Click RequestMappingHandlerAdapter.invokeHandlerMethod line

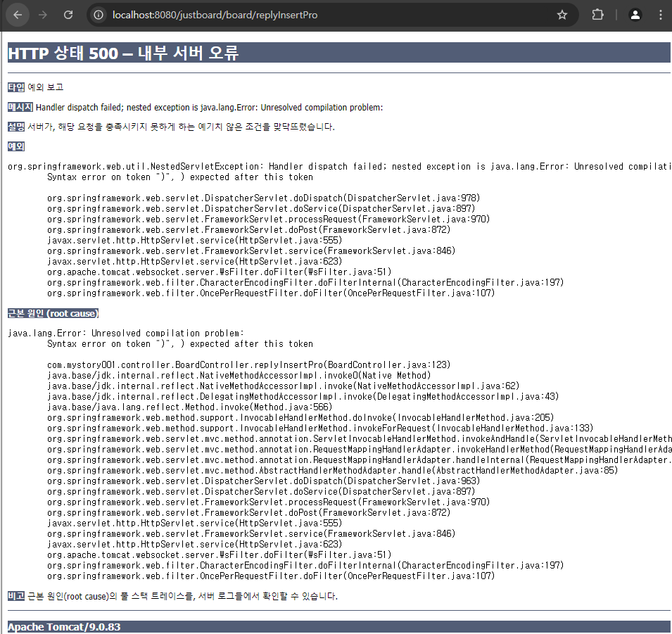click(359, 449)
